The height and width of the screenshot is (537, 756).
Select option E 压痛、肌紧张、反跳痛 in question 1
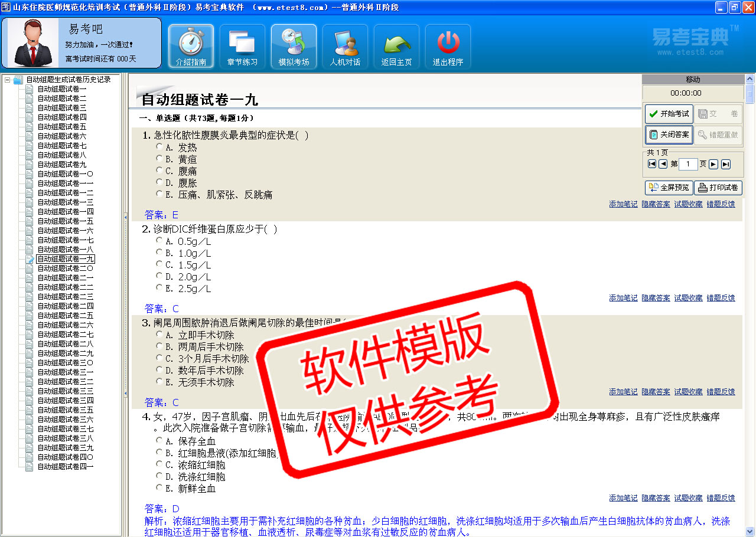[159, 194]
